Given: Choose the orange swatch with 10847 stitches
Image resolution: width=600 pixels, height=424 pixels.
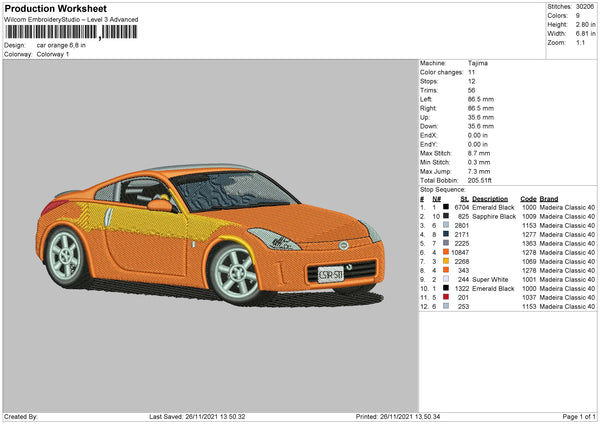Looking at the screenshot, I should point(445,252).
